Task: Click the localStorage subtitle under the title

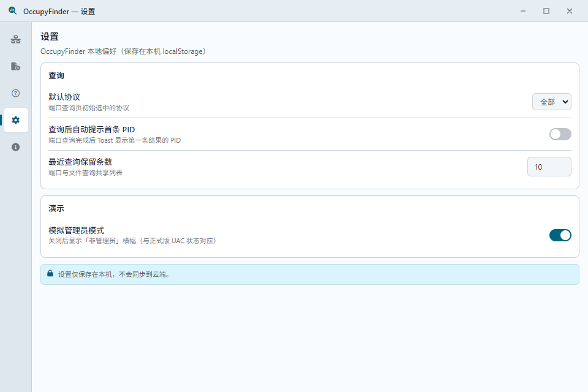Action: pos(123,51)
